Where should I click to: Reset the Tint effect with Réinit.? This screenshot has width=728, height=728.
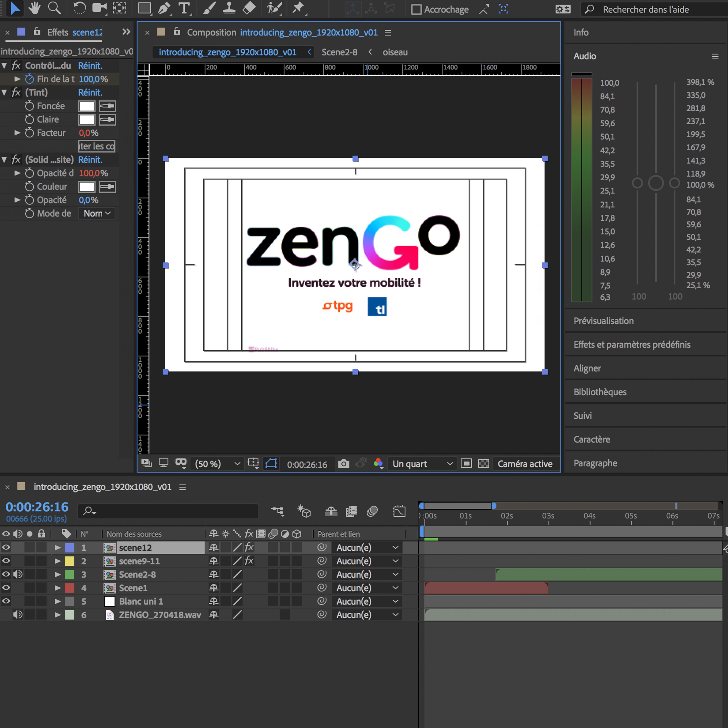tap(90, 92)
